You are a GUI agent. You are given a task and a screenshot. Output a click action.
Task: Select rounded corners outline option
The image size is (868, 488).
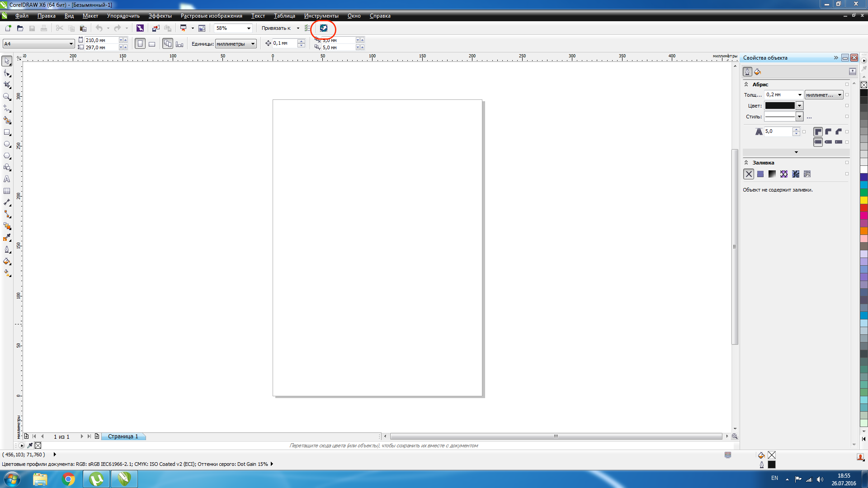click(x=828, y=131)
